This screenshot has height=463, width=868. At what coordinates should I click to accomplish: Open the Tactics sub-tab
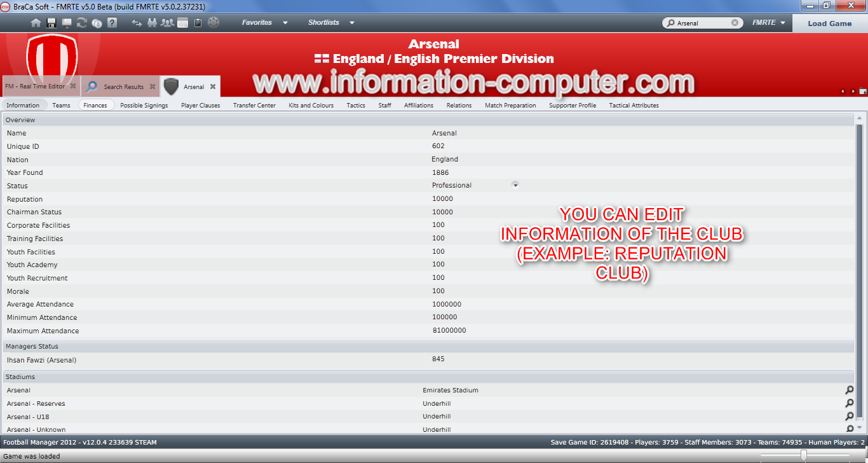click(356, 105)
